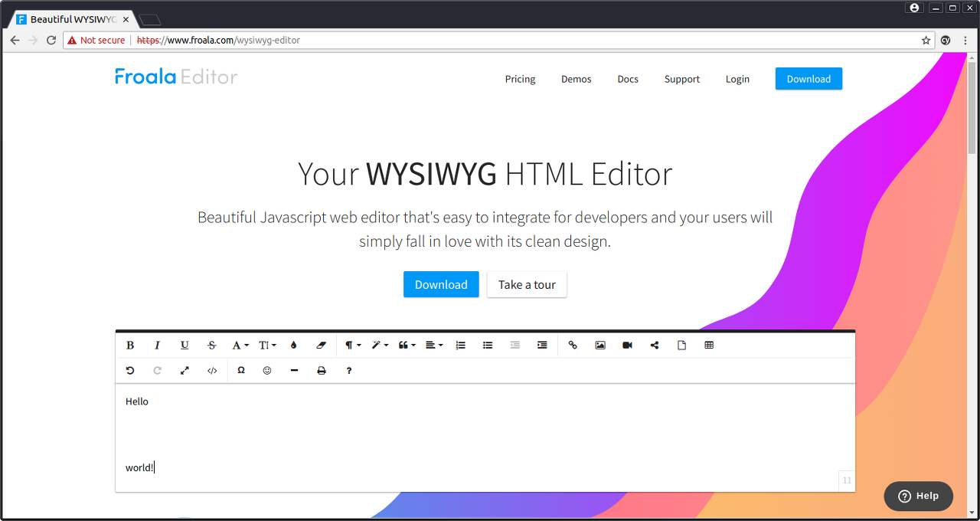The height and width of the screenshot is (521, 980).
Task: Place cursor after the Hello text
Action: [x=150, y=401]
